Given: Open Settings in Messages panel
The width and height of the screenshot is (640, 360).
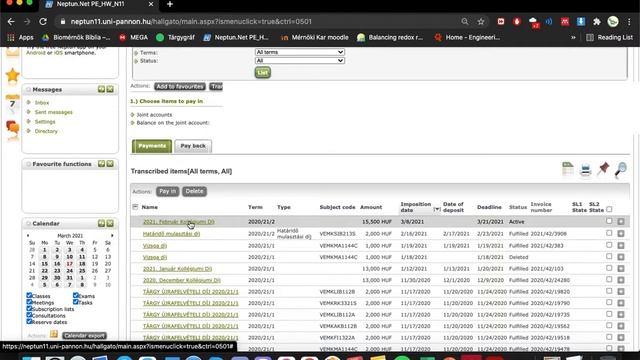Looking at the screenshot, I should click(x=45, y=122).
